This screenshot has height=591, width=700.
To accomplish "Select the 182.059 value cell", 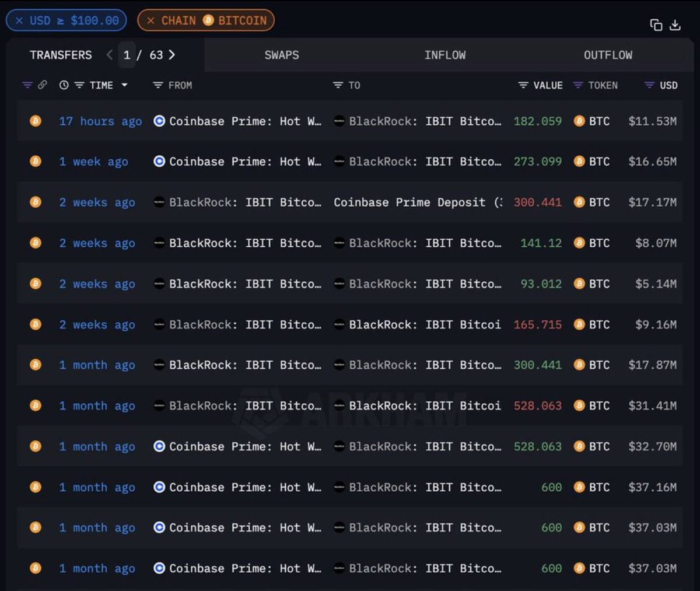I will point(537,121).
